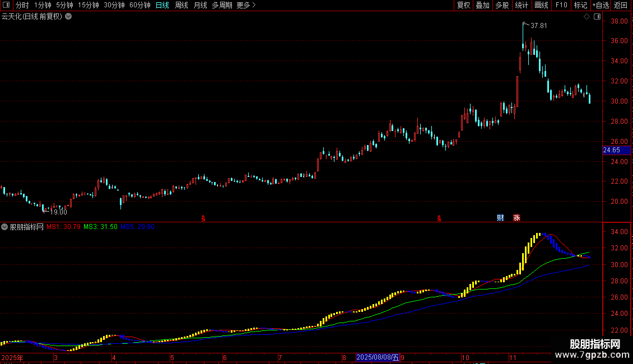The width and height of the screenshot is (633, 364).
Task: Select the 日线 daily period tab
Action: [x=162, y=5]
